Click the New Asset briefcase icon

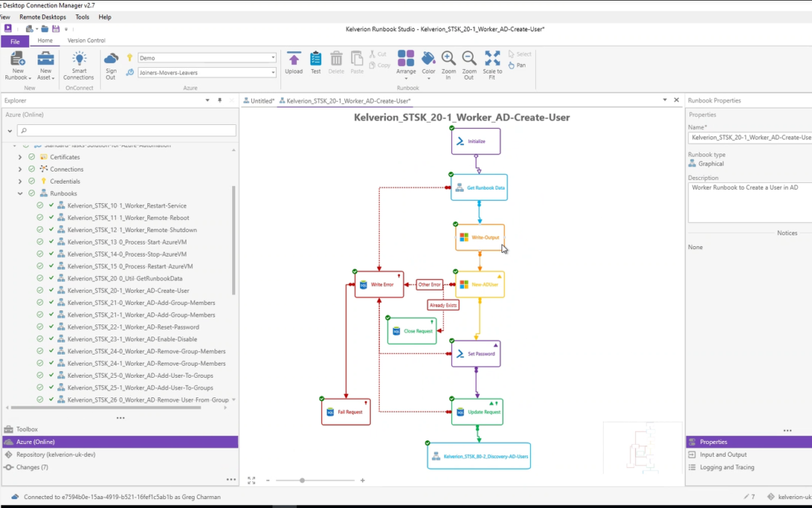46,59
